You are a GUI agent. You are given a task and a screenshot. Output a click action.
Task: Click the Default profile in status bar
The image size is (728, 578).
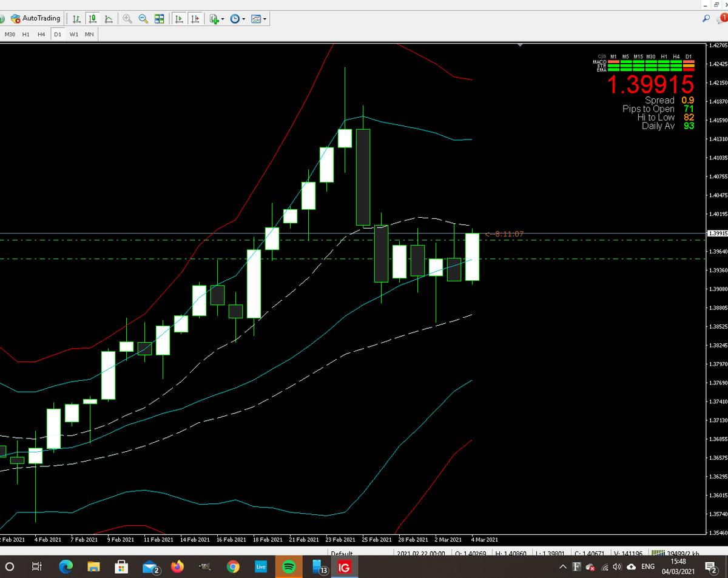(x=342, y=554)
